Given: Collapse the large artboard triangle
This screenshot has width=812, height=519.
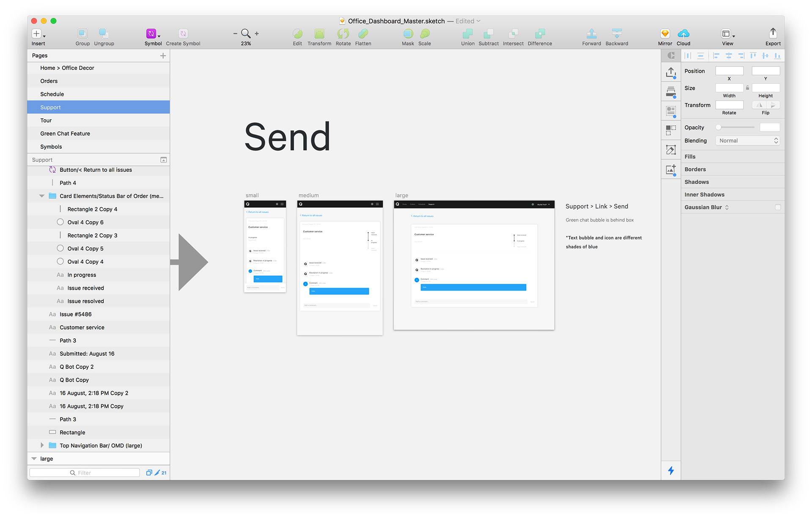Looking at the screenshot, I should (x=34, y=459).
